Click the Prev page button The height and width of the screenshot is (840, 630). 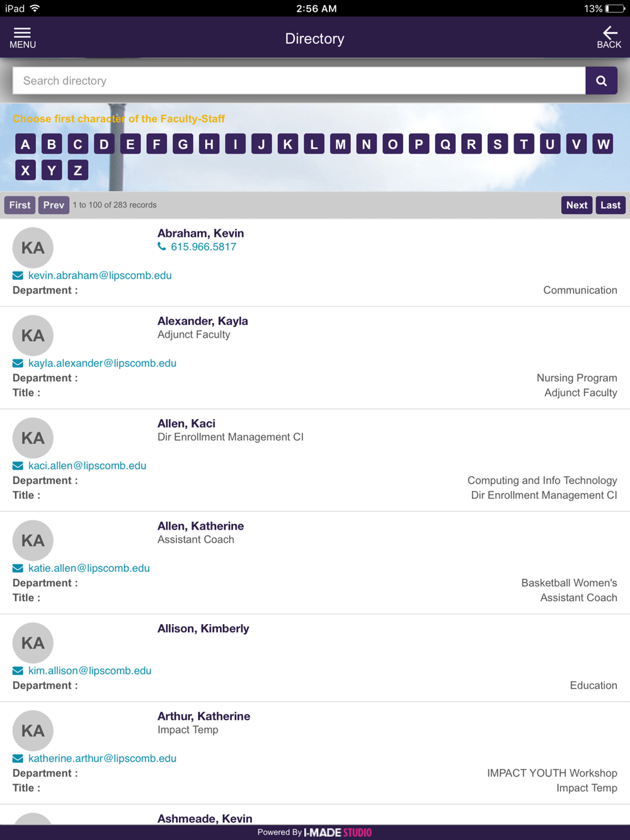(54, 205)
